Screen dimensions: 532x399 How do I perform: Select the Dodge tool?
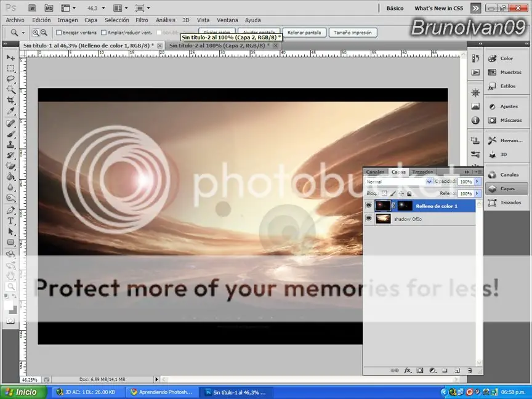[10, 198]
